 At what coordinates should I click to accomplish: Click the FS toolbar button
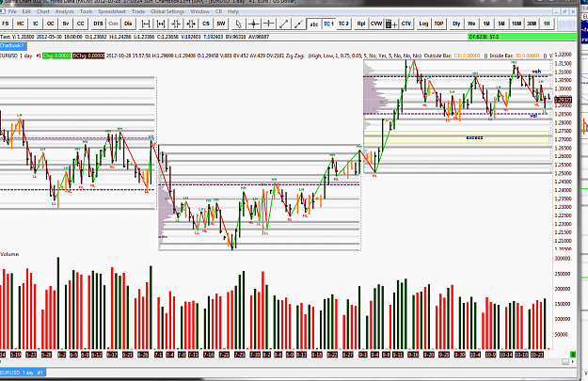6,24
